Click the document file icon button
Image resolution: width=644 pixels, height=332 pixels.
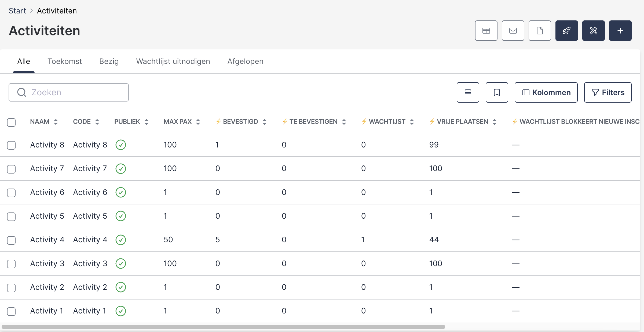coord(540,31)
